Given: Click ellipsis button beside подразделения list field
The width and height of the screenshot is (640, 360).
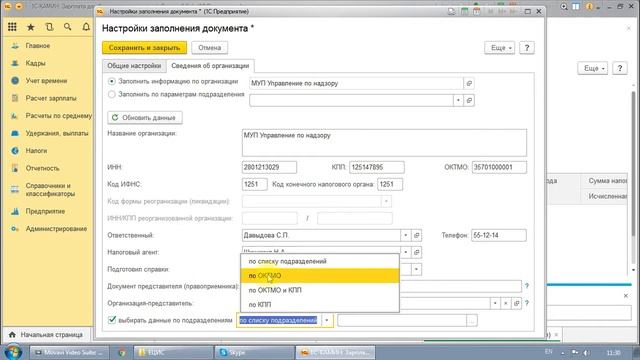Looking at the screenshot, I should click(472, 321).
